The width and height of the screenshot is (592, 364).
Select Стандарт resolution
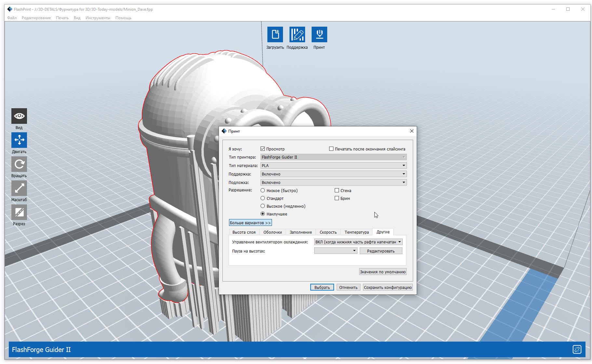click(x=263, y=198)
